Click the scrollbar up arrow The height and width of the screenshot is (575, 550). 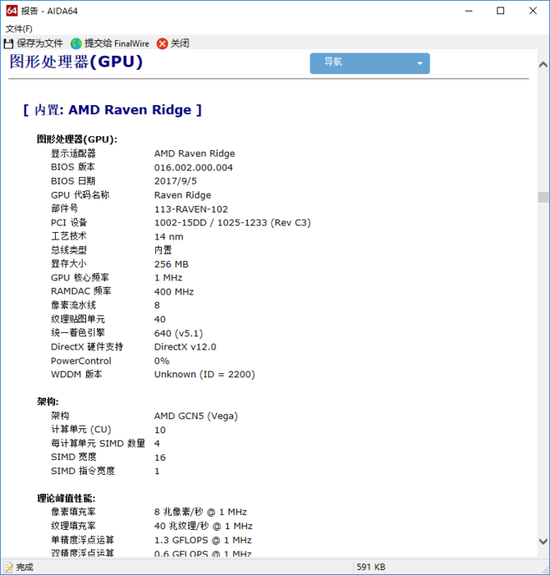click(543, 65)
